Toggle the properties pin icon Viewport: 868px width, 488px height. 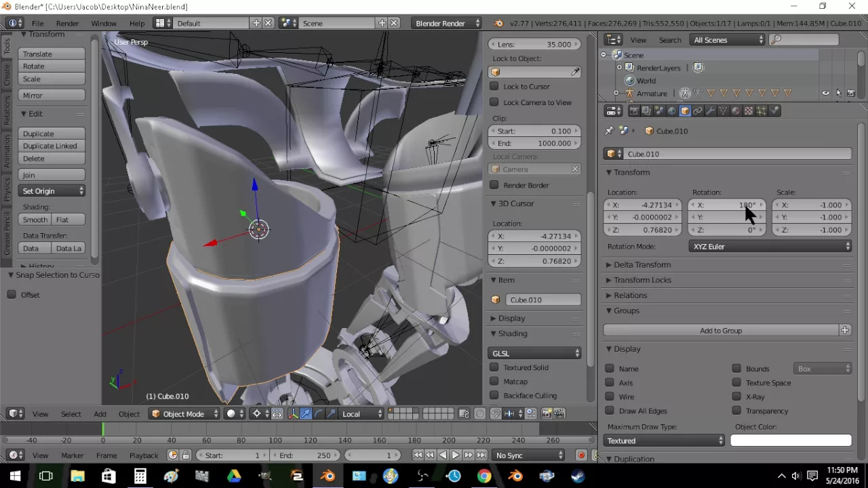pos(609,131)
